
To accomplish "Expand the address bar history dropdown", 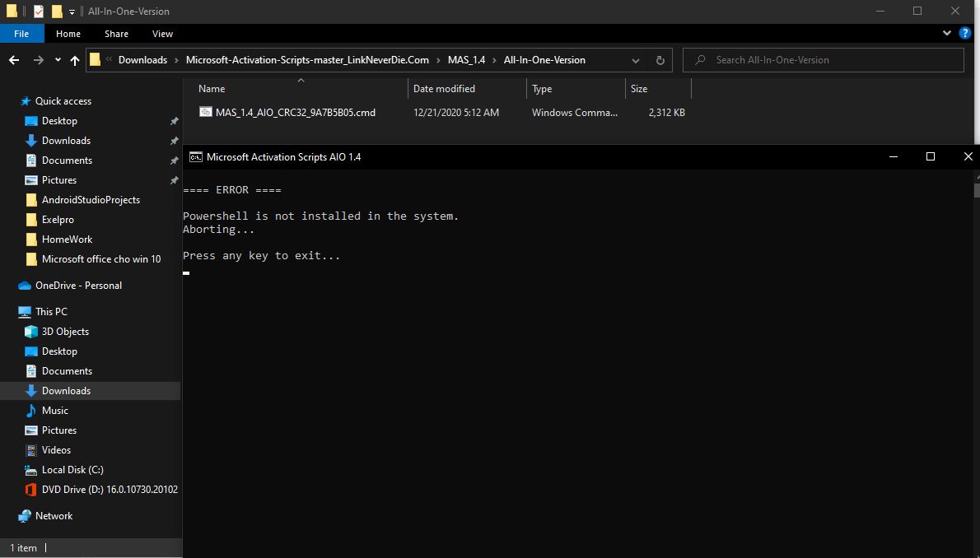I will pyautogui.click(x=635, y=60).
